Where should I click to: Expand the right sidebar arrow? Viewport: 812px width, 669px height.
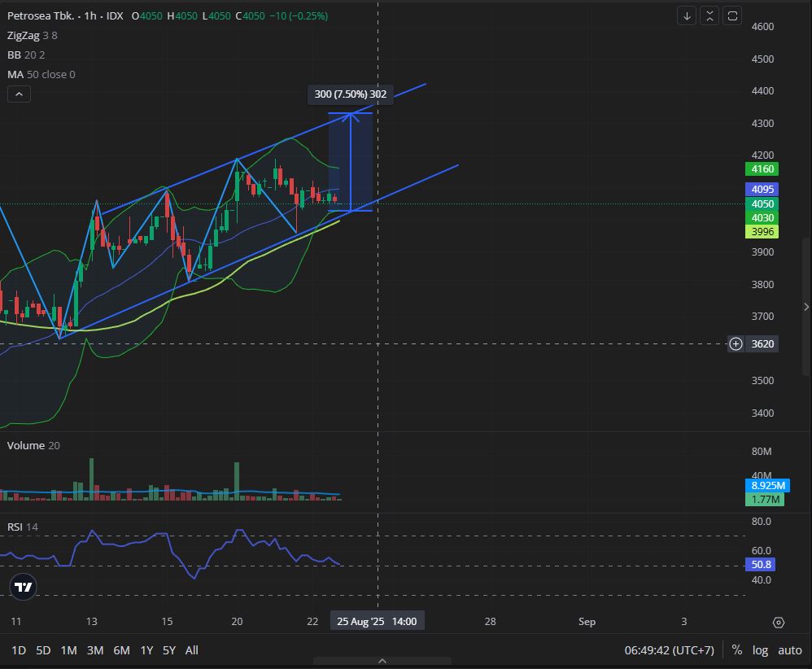point(806,308)
